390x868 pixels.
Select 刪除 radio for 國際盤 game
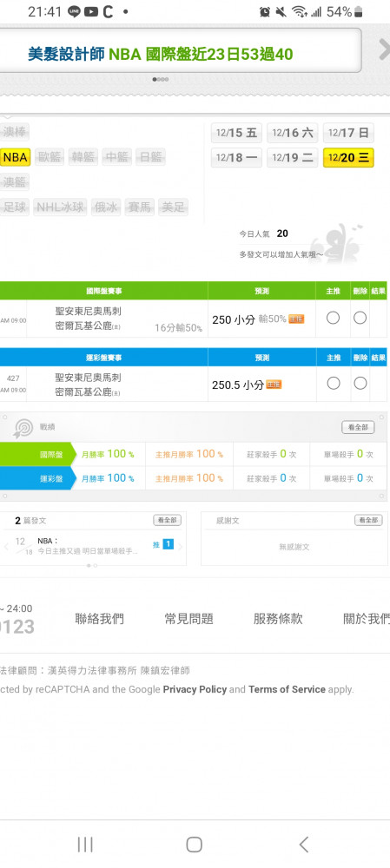[x=360, y=318]
